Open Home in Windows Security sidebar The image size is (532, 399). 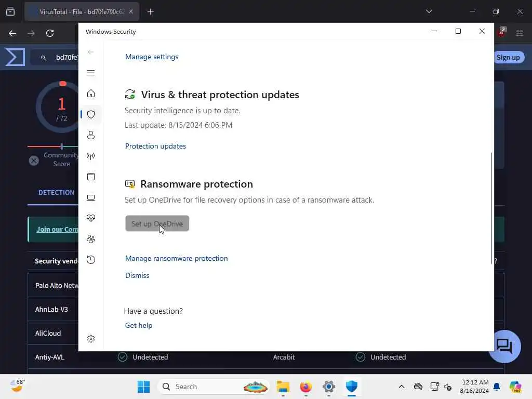[x=91, y=94]
